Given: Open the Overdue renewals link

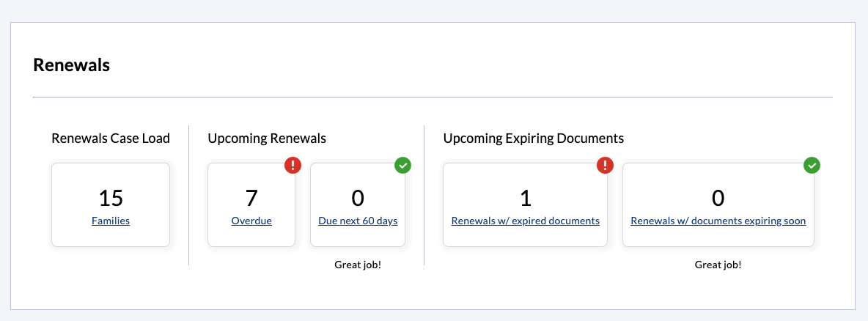Looking at the screenshot, I should tap(251, 221).
